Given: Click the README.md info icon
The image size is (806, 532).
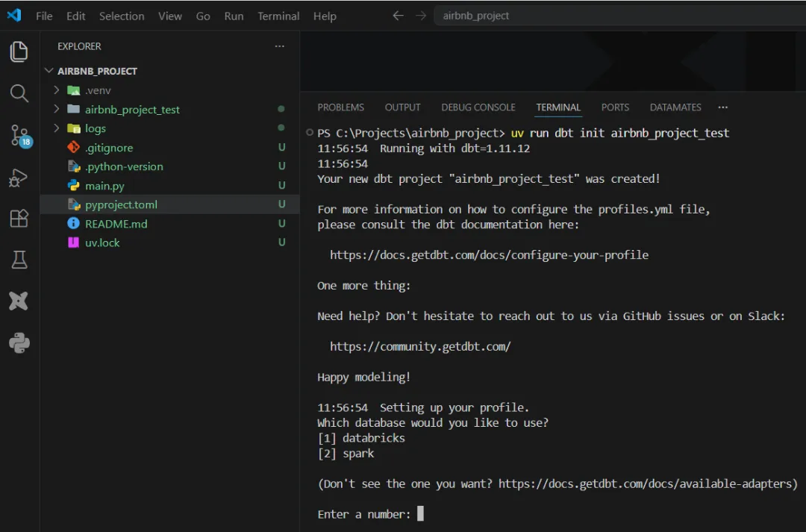Looking at the screenshot, I should point(73,224).
